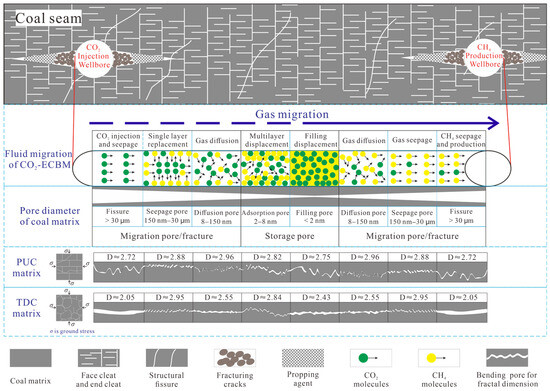Viewport: 550px width, 391px height.
Task: Click the Propping agent legend icon
Action: pyautogui.click(x=303, y=358)
